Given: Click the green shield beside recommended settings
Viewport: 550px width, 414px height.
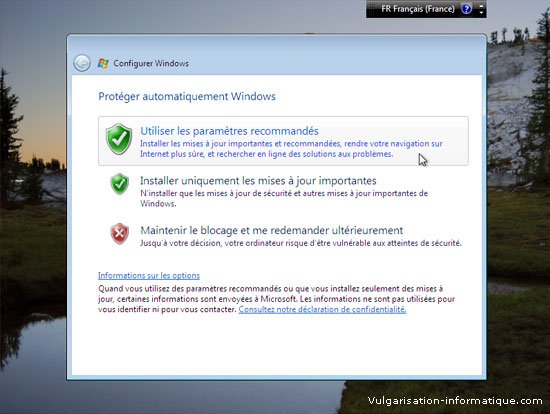Looking at the screenshot, I should 119,139.
